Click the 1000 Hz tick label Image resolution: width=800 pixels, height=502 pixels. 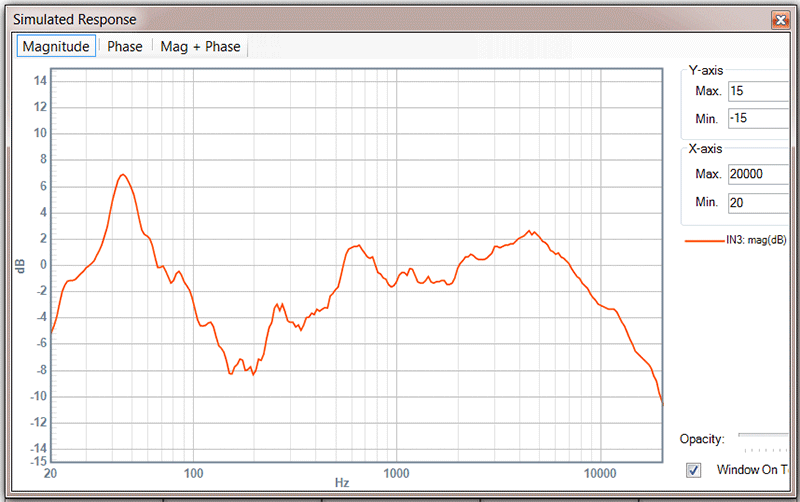pyautogui.click(x=397, y=471)
